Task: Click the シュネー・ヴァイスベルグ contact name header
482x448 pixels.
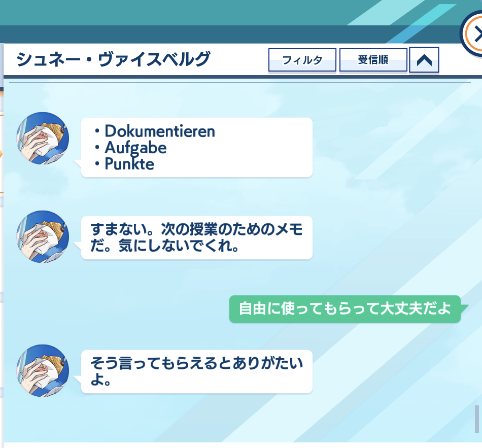Action: tap(113, 59)
